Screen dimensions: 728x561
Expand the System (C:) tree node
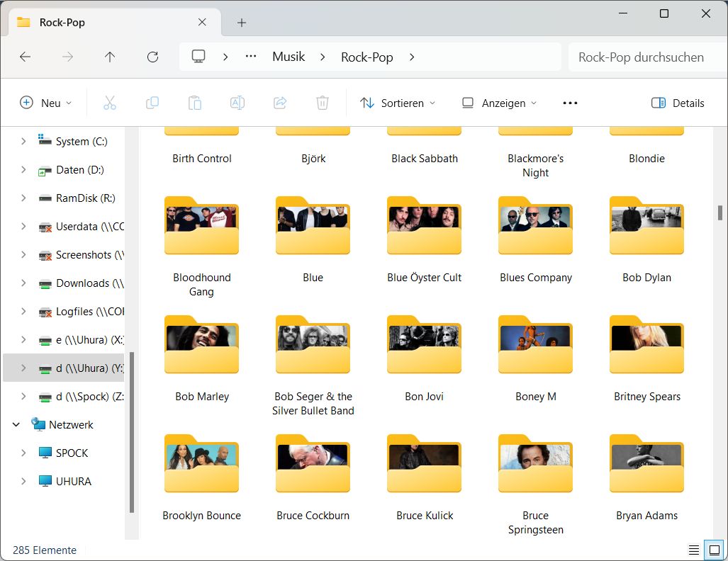tap(23, 141)
